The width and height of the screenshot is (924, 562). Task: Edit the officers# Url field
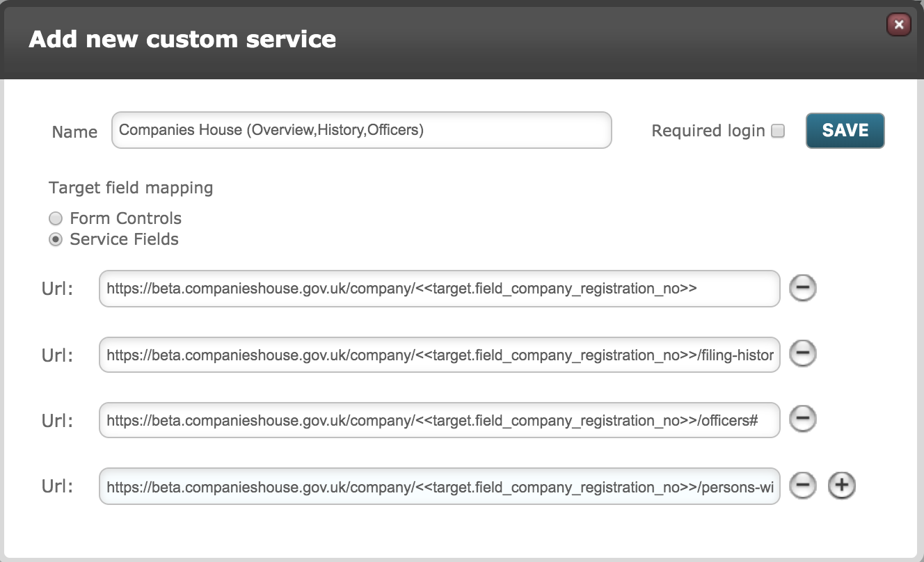440,420
